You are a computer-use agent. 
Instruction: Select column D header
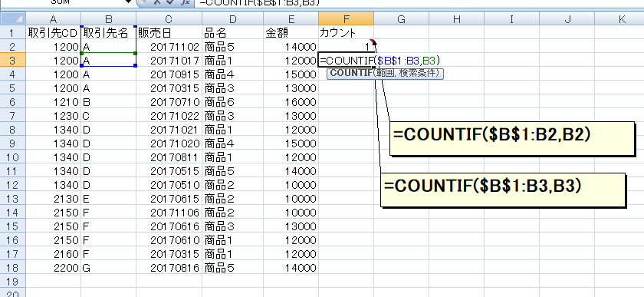pyautogui.click(x=232, y=18)
